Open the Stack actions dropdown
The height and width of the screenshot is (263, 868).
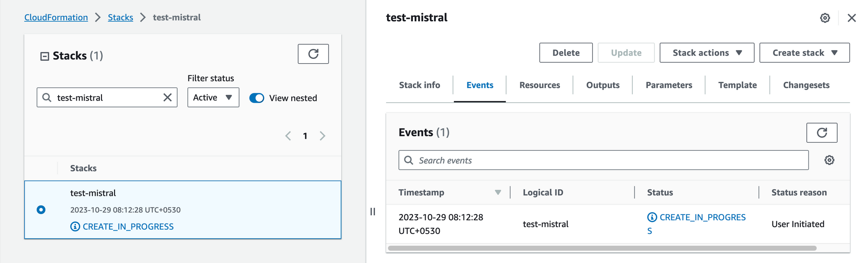(707, 52)
